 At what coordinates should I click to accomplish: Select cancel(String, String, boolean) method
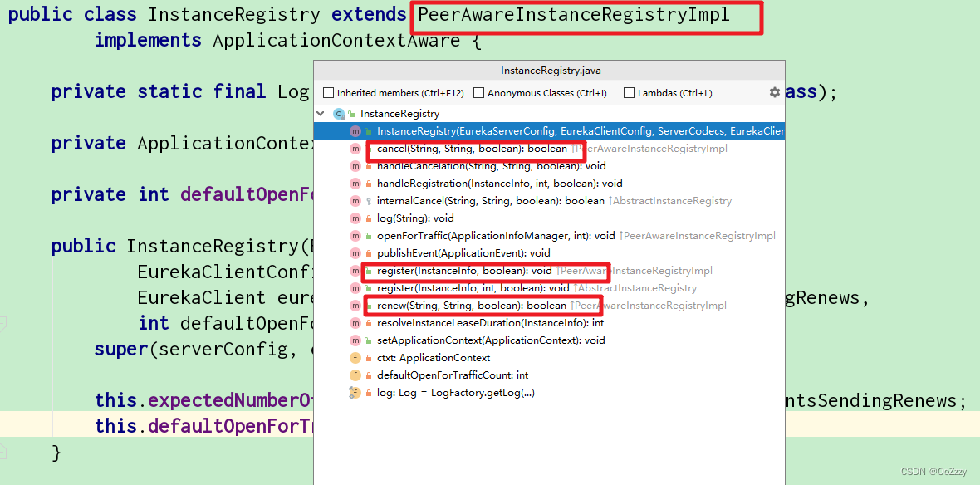click(x=472, y=149)
